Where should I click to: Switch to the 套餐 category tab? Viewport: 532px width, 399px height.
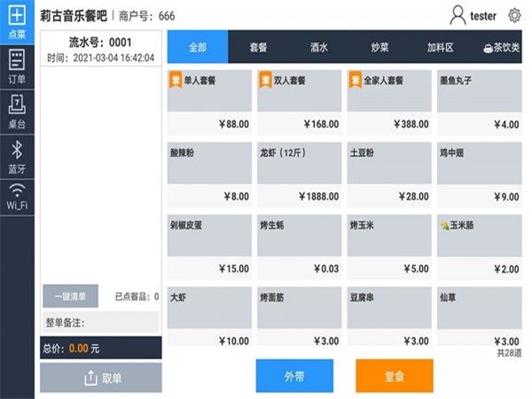(258, 47)
